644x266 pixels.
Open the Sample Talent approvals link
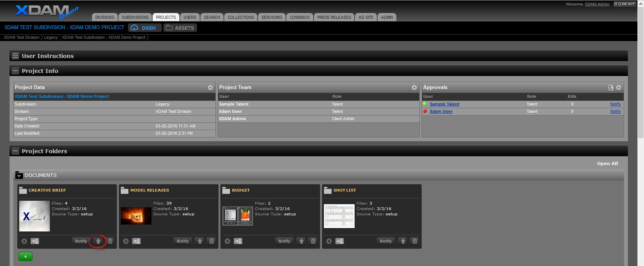coord(444,104)
